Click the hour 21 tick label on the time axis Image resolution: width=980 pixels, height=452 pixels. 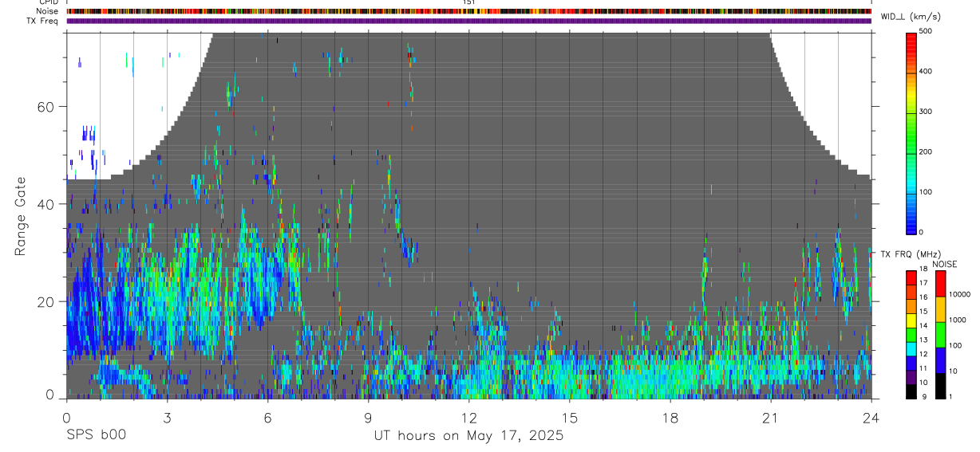pyautogui.click(x=771, y=418)
